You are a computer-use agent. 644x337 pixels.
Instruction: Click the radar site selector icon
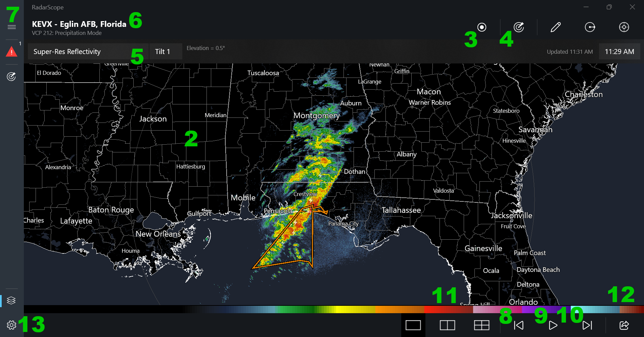coord(482,27)
